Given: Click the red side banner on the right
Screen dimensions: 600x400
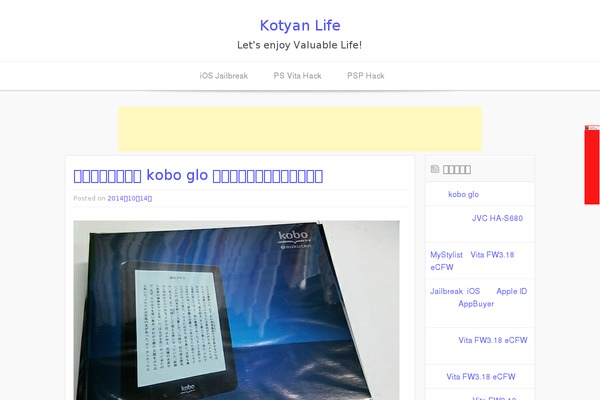Looking at the screenshot, I should pyautogui.click(x=592, y=165).
